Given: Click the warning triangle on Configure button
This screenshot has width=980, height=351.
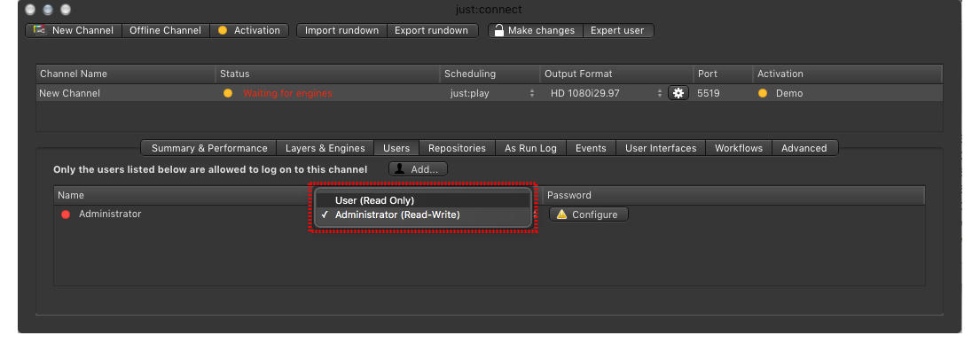Looking at the screenshot, I should (x=562, y=214).
